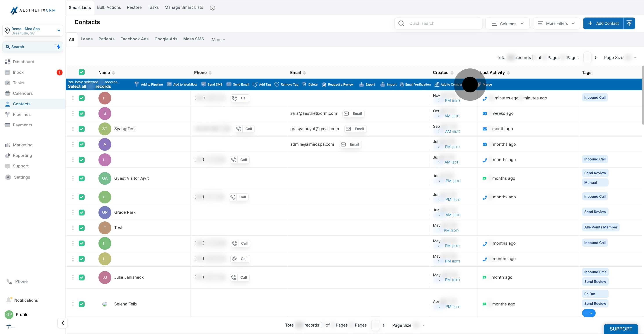Open the settings gear beside Manage Smart Lists
The width and height of the screenshot is (644, 334).
click(x=212, y=7)
